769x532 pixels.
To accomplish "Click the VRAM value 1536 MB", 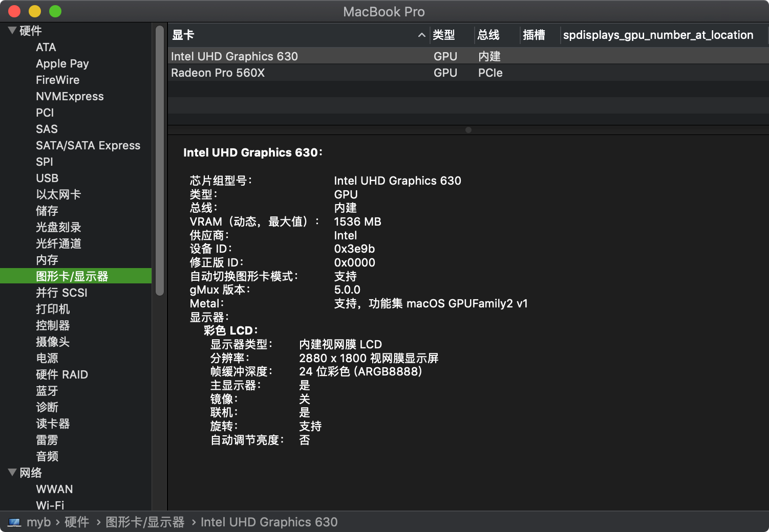I will point(357,222).
